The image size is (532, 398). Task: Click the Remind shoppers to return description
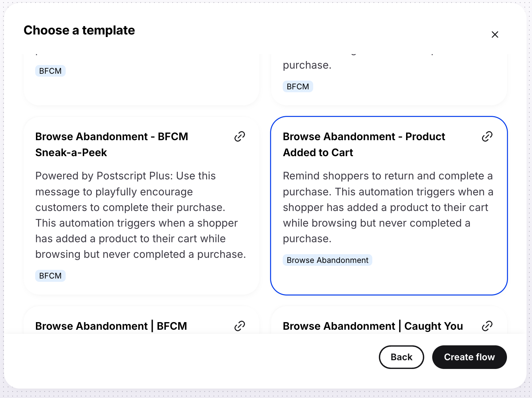(388, 207)
